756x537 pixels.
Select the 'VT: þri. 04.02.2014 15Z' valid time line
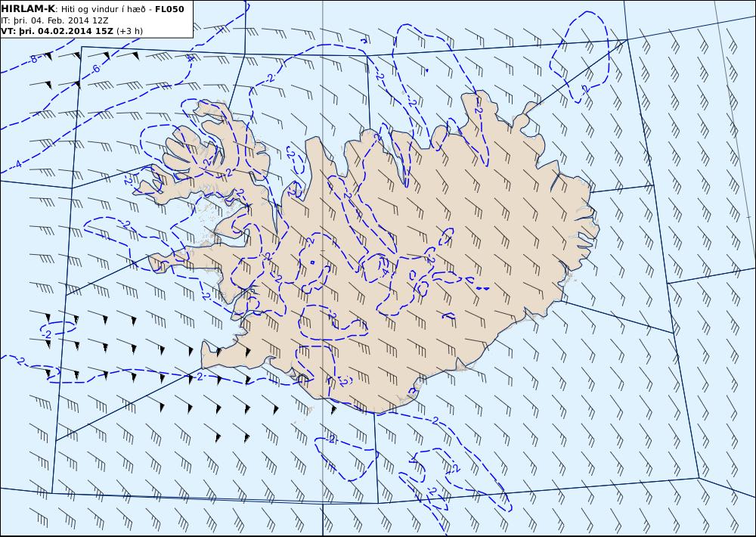click(72, 31)
